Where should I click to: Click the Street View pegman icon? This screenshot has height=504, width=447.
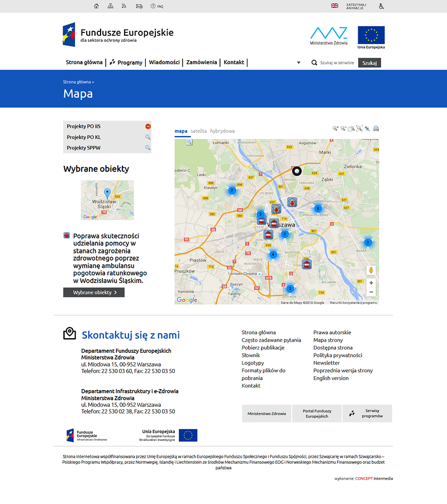point(371,270)
